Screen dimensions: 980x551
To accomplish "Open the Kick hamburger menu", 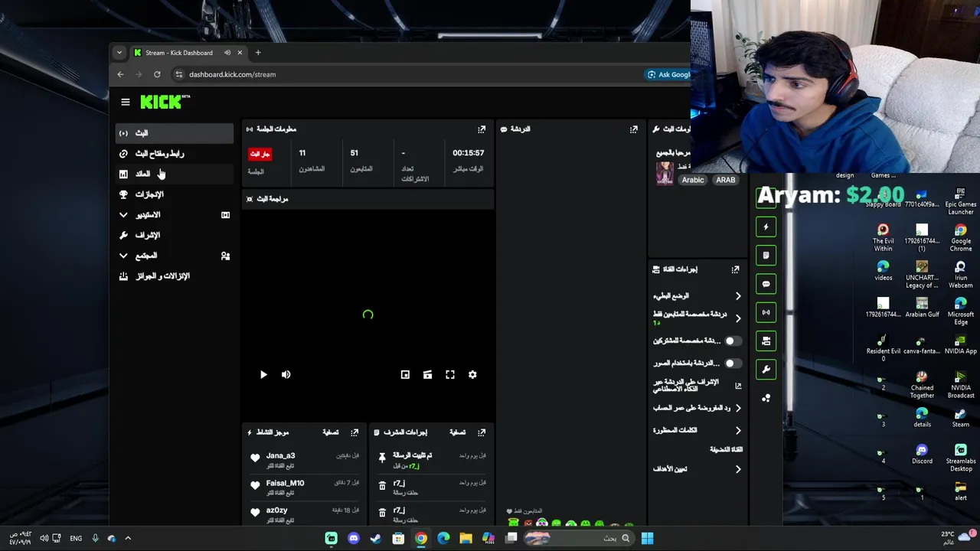I will click(126, 102).
